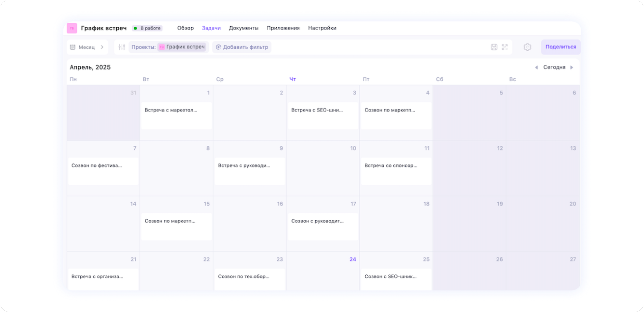Open the filter settings sliders icon
644x312 pixels.
click(x=121, y=47)
